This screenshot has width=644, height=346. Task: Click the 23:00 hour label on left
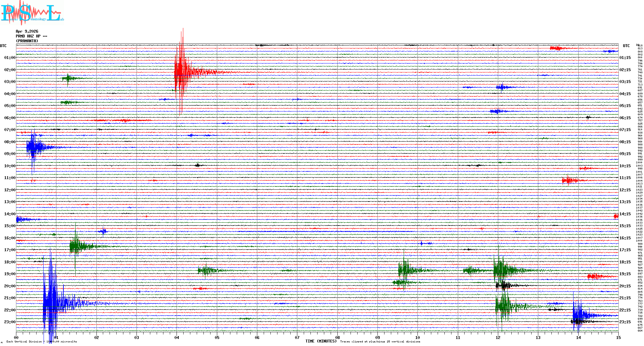[10, 322]
